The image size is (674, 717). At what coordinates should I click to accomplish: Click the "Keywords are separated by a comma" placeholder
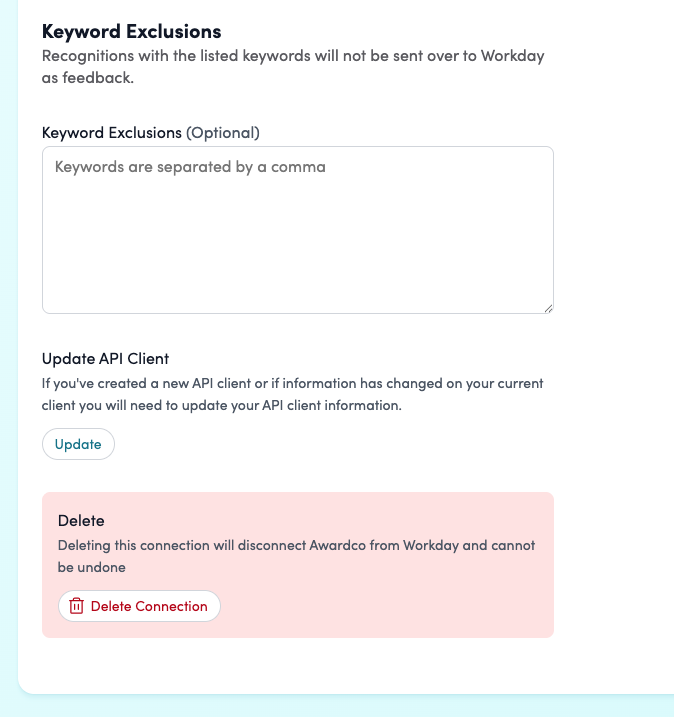coord(190,167)
